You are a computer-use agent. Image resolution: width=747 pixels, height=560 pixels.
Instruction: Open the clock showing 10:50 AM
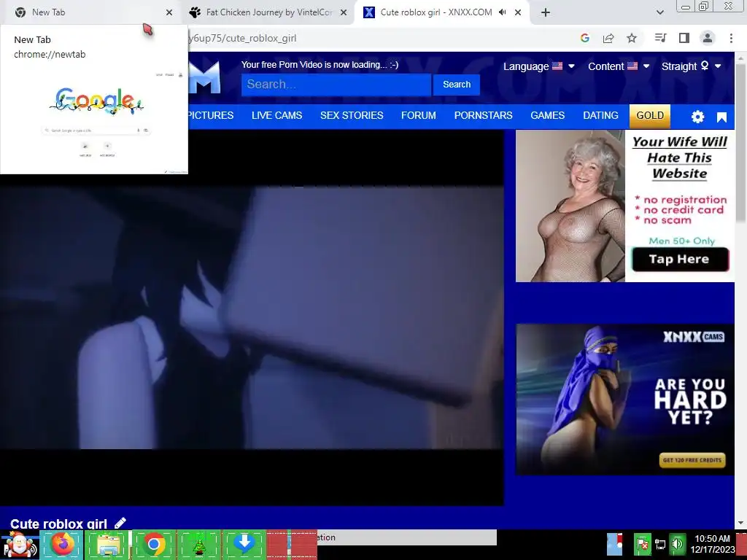tap(712, 544)
